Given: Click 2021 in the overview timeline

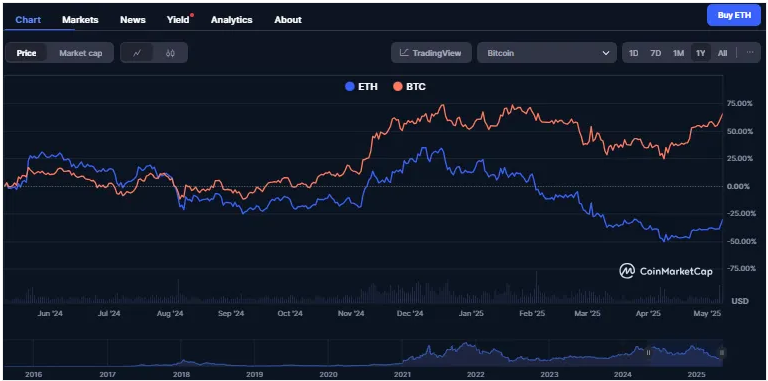Looking at the screenshot, I should 402,375.
